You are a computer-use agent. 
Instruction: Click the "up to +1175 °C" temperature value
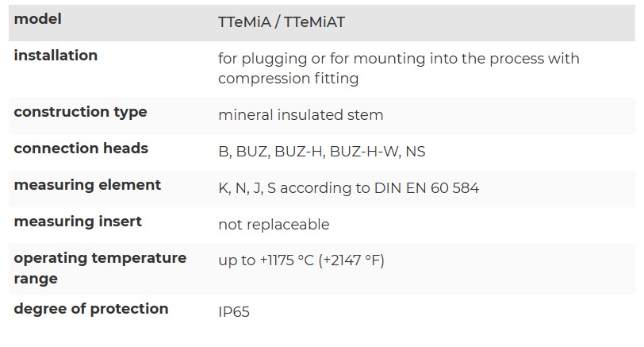266,260
